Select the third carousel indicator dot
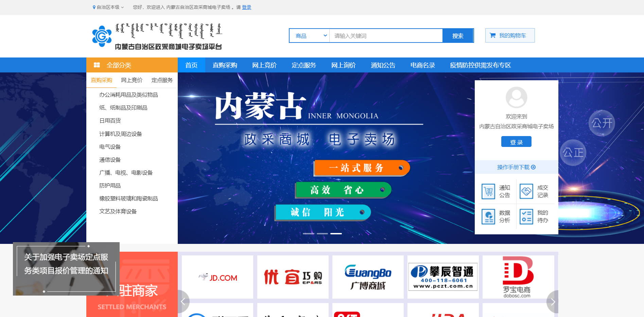 (x=337, y=234)
